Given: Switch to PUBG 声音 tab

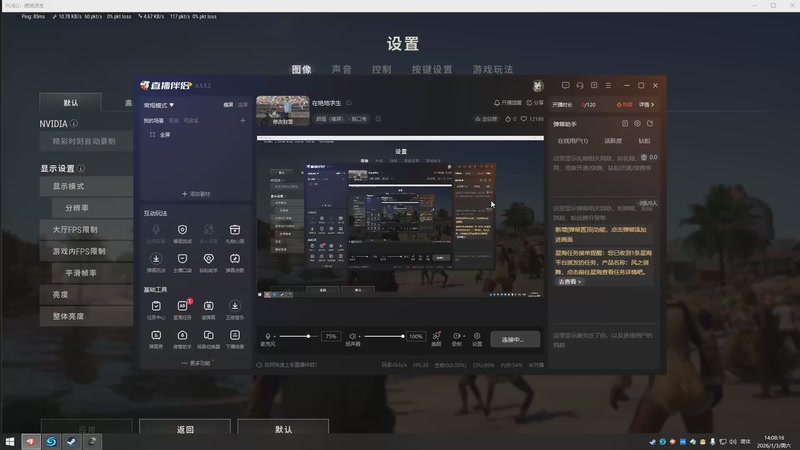Looking at the screenshot, I should [341, 69].
